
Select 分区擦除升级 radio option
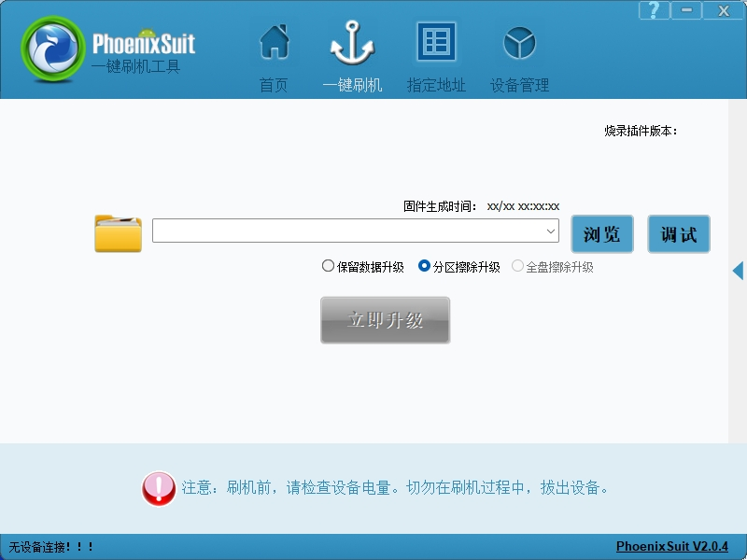(458, 267)
